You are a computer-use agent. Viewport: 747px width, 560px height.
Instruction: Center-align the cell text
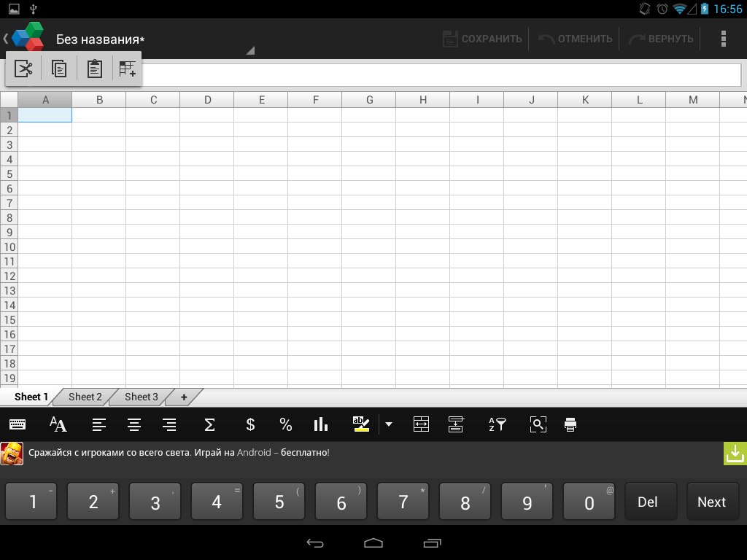click(x=134, y=424)
